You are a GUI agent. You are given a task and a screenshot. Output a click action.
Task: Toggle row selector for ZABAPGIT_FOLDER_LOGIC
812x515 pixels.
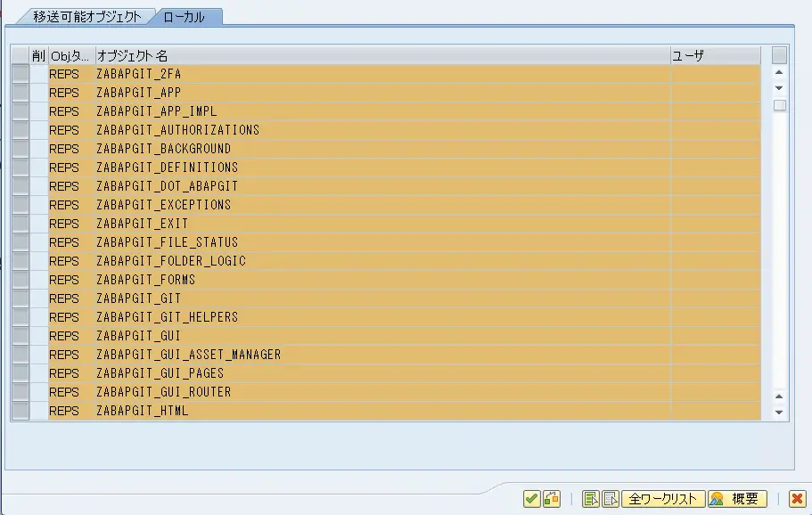coord(21,261)
